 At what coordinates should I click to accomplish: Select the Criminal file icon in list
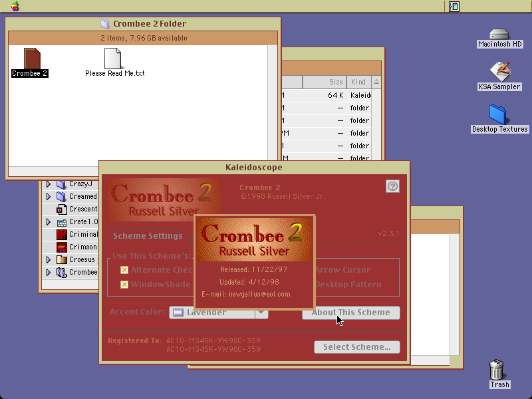[x=61, y=235]
